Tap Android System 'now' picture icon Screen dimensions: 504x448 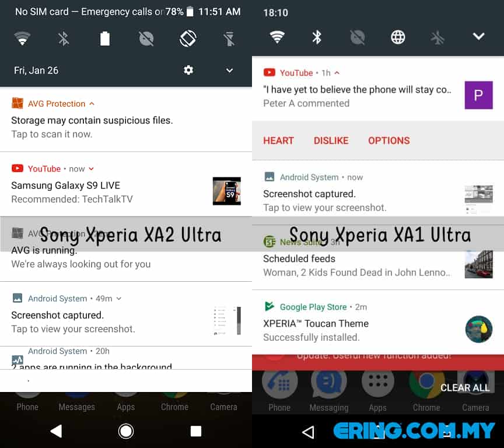coord(269,177)
